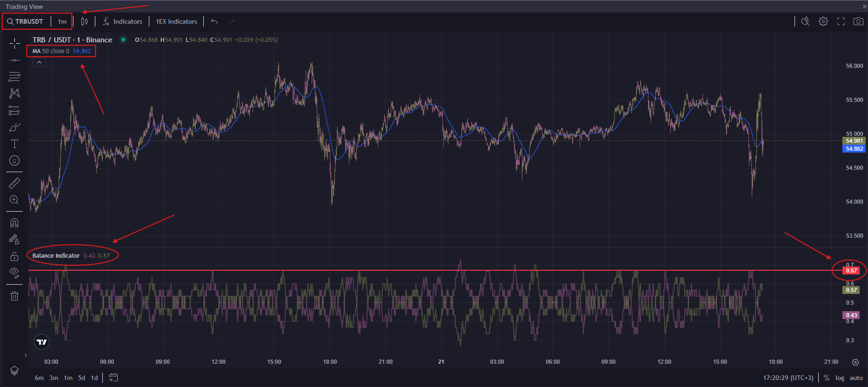The image size is (868, 387).
Task: Open the 1EX Indicators menu
Action: (x=176, y=21)
